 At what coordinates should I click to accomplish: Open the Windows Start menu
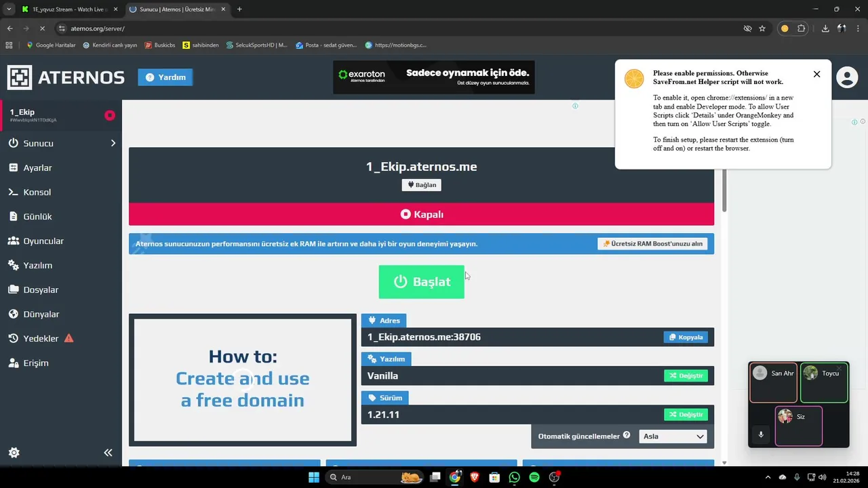314,477
